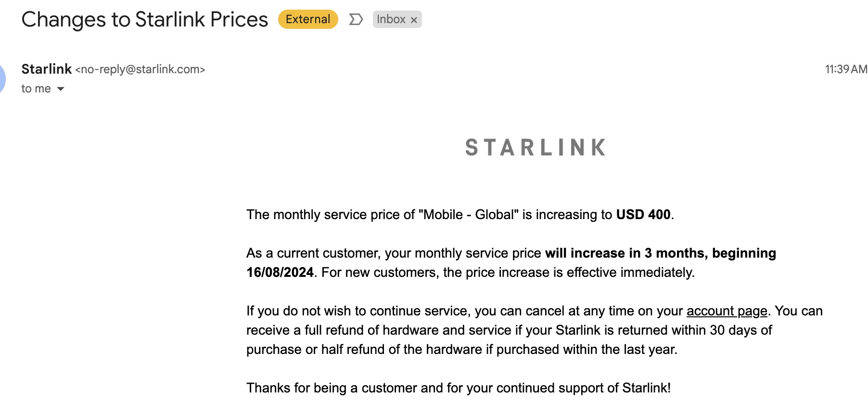Click the "to me" recipient text

coord(36,89)
